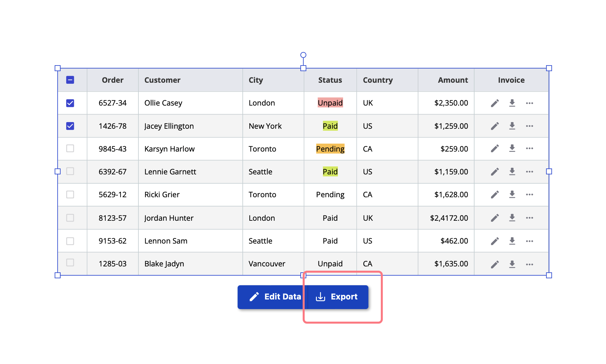Image resolution: width=606 pixels, height=364 pixels.
Task: Download Karsyn Harlow's invoice
Action: 512,149
